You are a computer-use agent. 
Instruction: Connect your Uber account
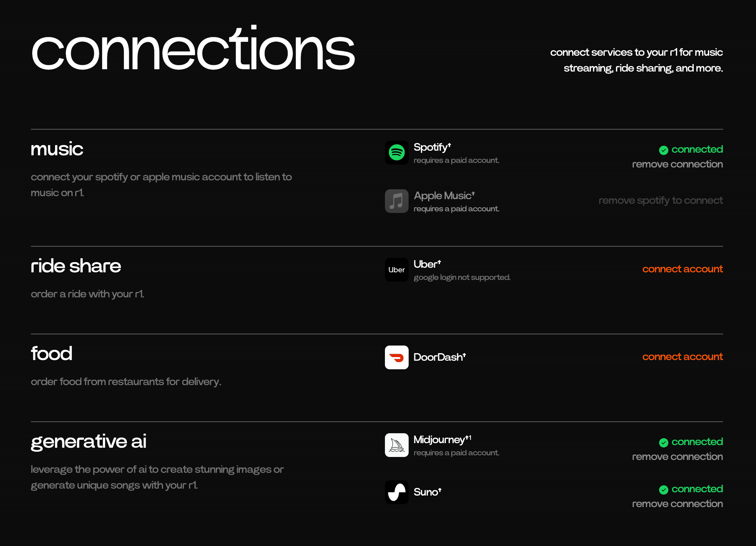point(682,269)
